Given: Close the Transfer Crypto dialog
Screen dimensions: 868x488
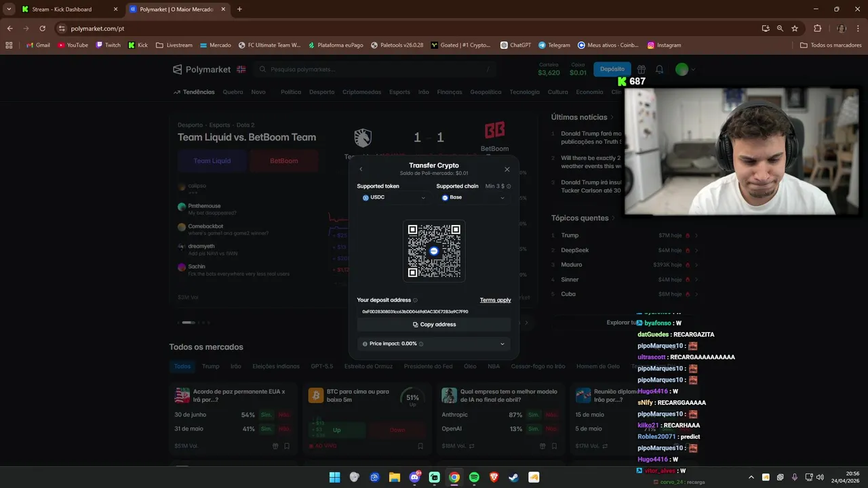Looking at the screenshot, I should (x=507, y=169).
